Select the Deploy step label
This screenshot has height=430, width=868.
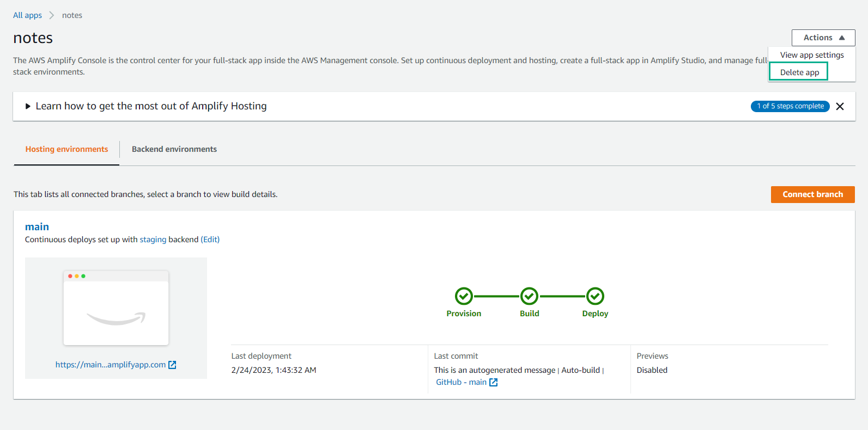click(595, 314)
